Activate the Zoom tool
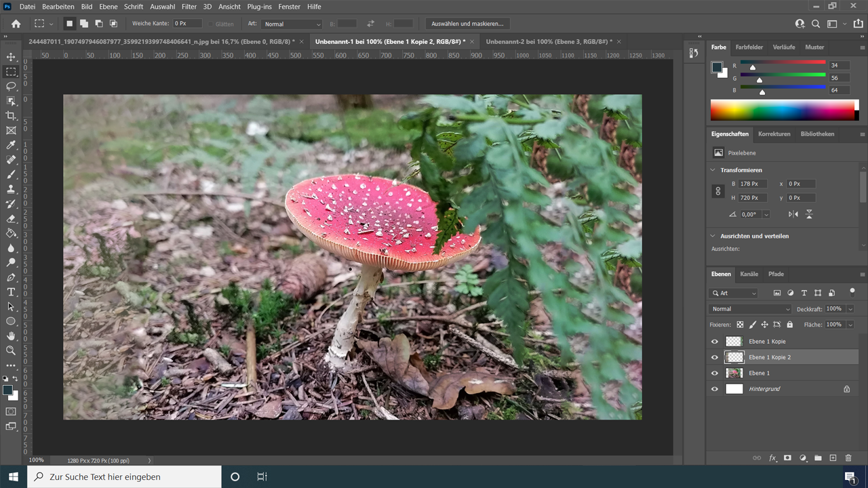This screenshot has width=868, height=488. tap(10, 350)
